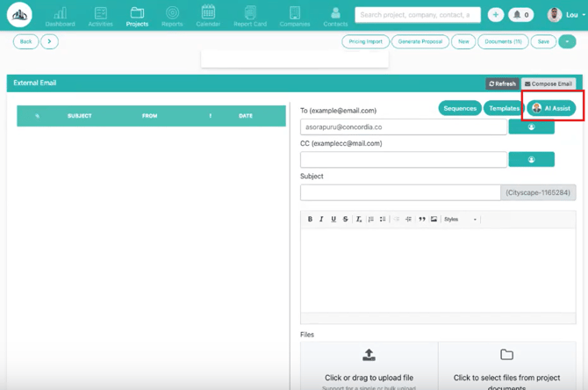The height and width of the screenshot is (390, 588).
Task: Click the plus icon beside the search bar
Action: tap(496, 15)
